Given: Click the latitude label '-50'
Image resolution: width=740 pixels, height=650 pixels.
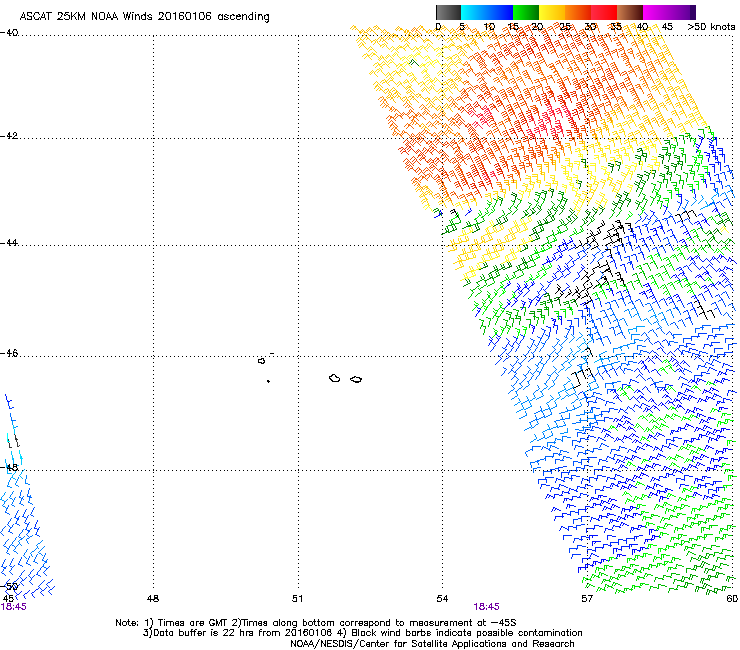Looking at the screenshot, I should [9, 586].
